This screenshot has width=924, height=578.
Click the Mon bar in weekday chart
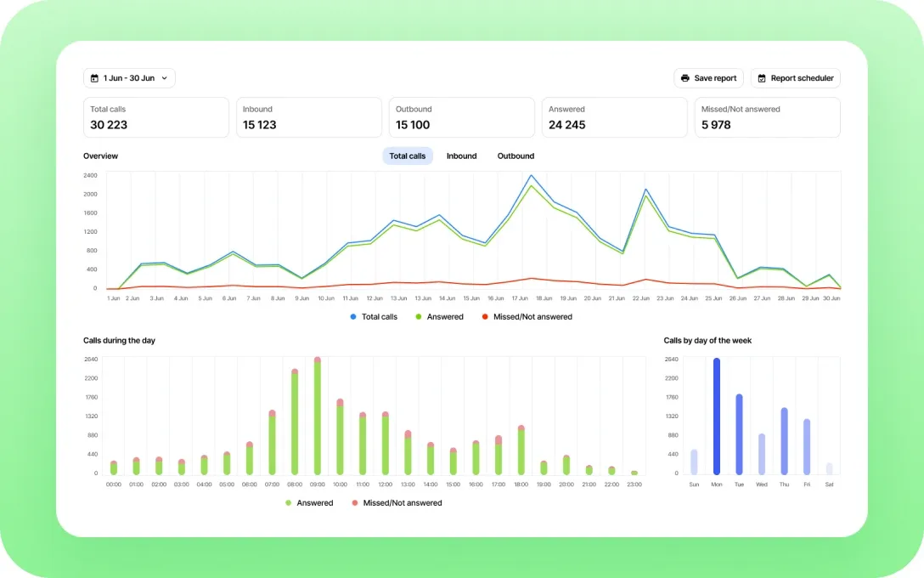(x=717, y=416)
